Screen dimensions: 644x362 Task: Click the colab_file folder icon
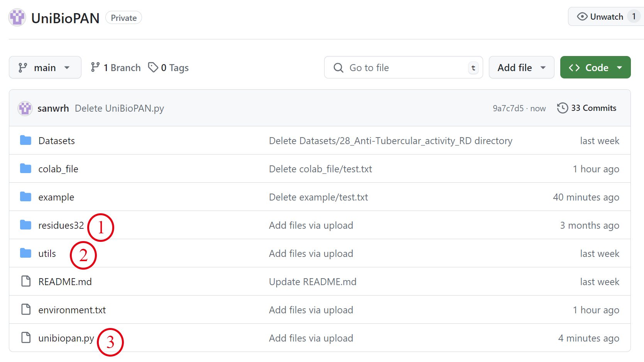pos(26,169)
